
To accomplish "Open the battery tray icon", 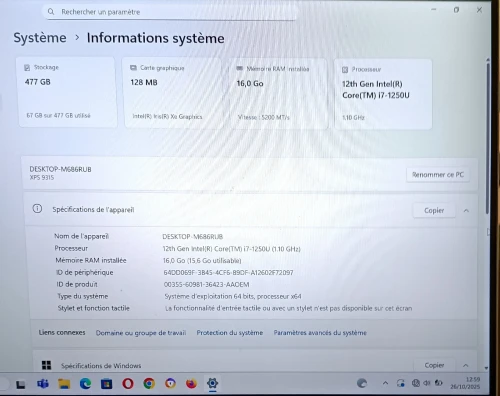I will click(439, 383).
